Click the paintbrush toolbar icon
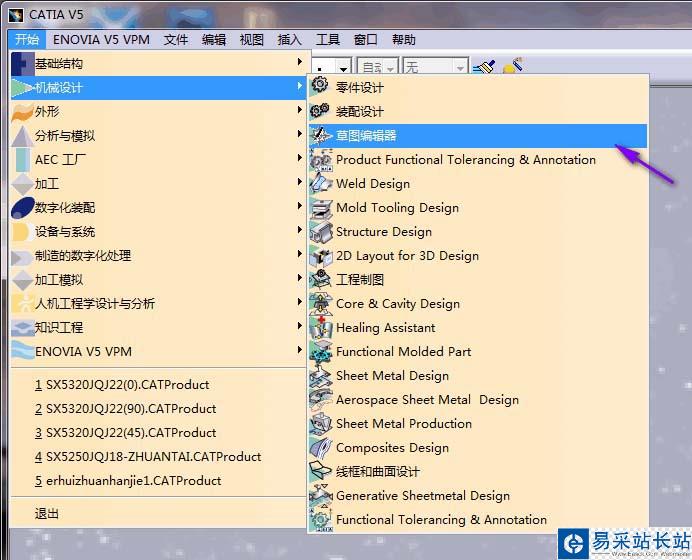The height and width of the screenshot is (560, 692). click(484, 67)
